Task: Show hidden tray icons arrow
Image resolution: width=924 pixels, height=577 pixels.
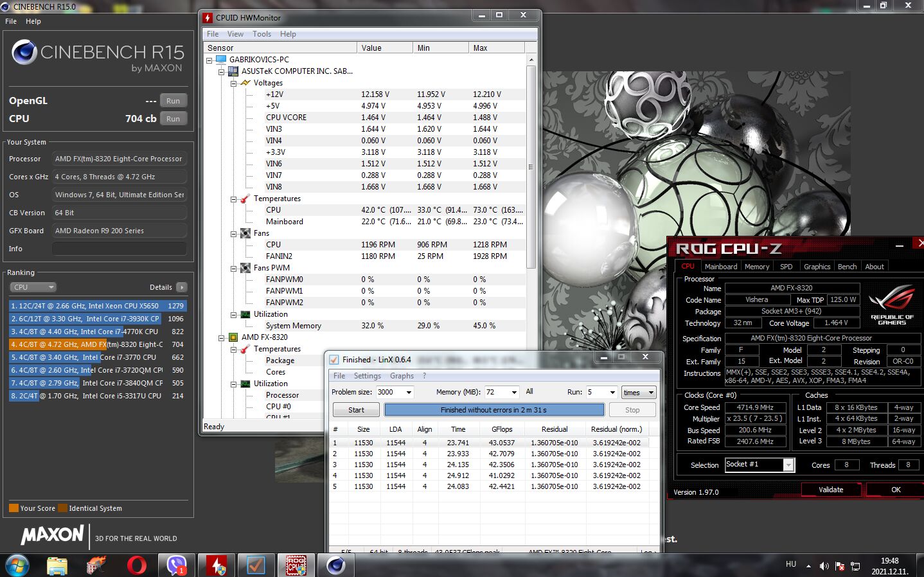Action: click(810, 565)
